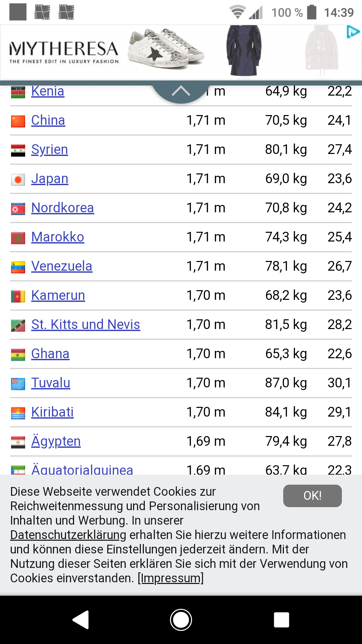The height and width of the screenshot is (644, 362).
Task: Accept cookies with the OK! button
Action: tap(312, 496)
